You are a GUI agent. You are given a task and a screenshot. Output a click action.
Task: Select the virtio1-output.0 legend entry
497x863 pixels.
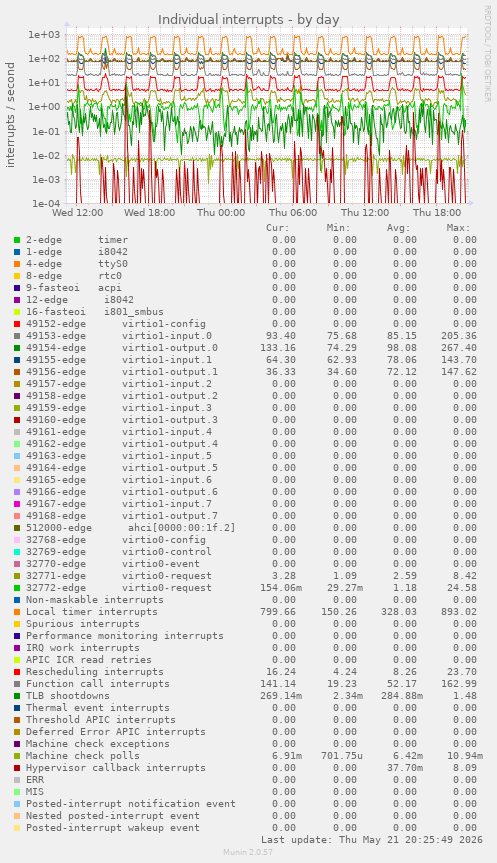tap(122, 348)
